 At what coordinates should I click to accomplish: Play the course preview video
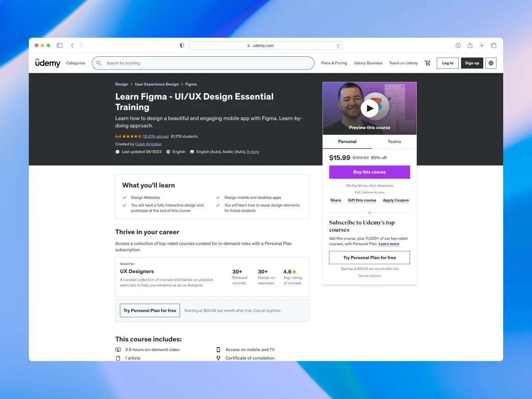point(369,107)
